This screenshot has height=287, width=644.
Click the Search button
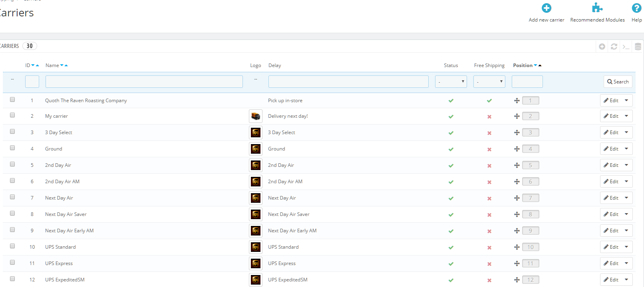(x=618, y=81)
